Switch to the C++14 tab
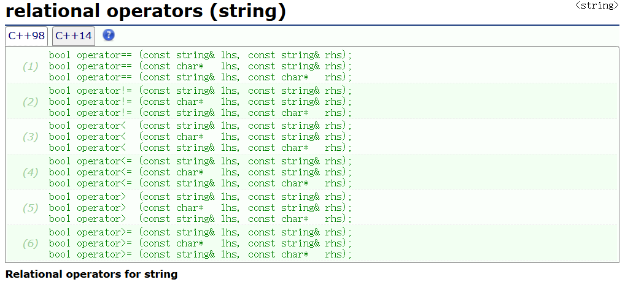This screenshot has width=644, height=282. pyautogui.click(x=74, y=36)
